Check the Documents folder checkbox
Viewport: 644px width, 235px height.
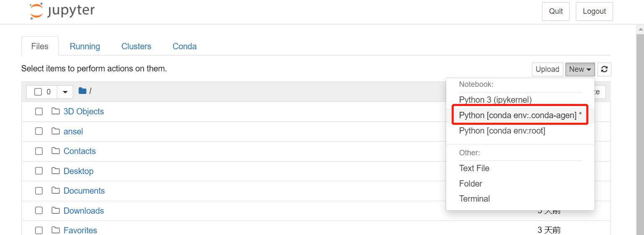(39, 191)
